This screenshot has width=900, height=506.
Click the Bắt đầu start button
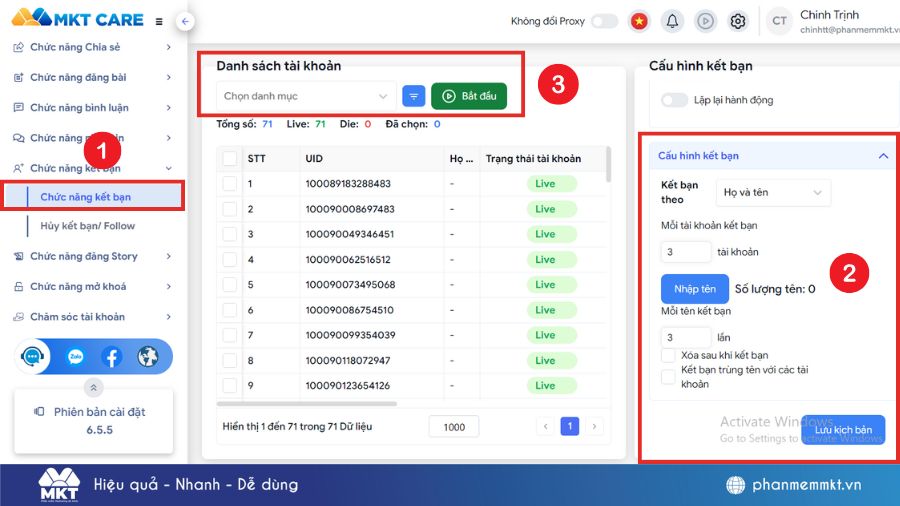coord(469,96)
